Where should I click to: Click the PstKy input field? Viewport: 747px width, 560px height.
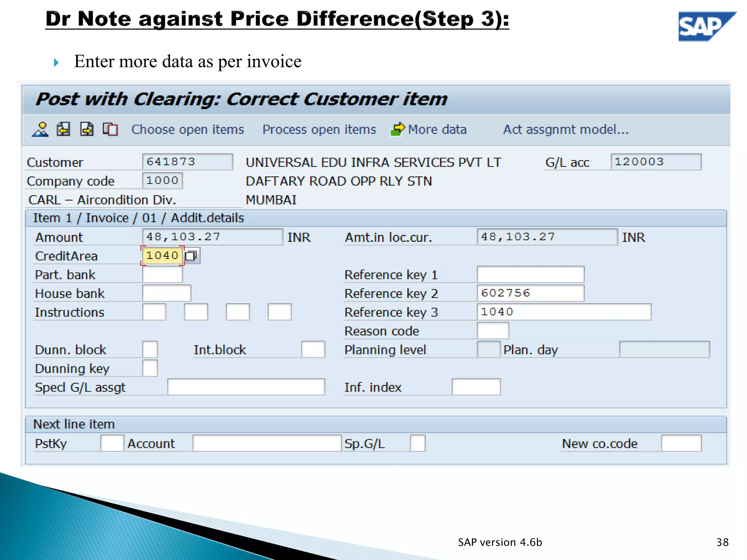(x=112, y=443)
